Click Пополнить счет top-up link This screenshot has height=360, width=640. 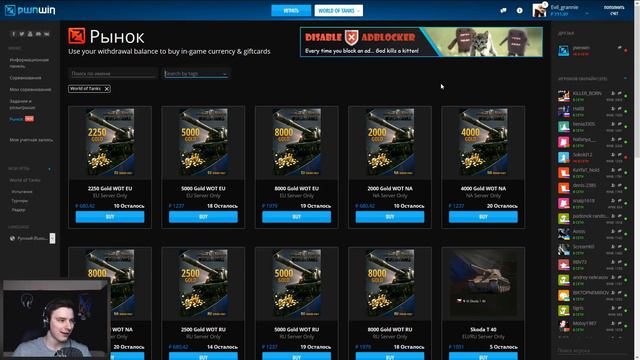point(614,10)
